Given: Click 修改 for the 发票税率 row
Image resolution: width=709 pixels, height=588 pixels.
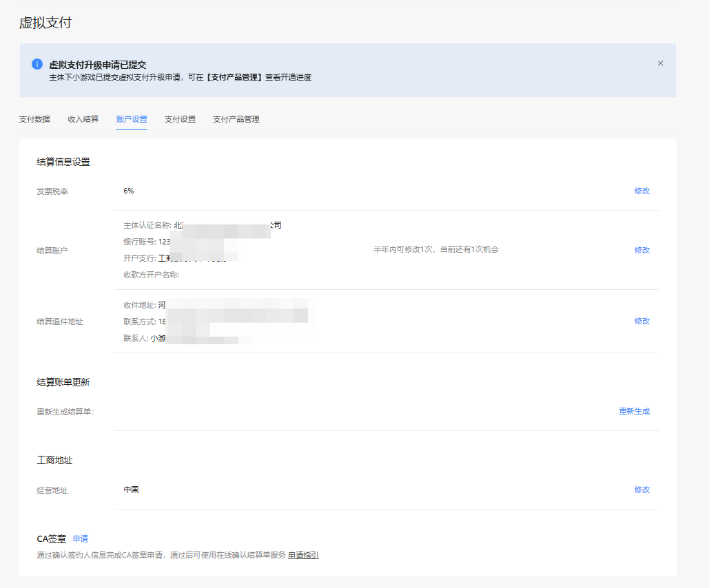Looking at the screenshot, I should click(x=641, y=191).
